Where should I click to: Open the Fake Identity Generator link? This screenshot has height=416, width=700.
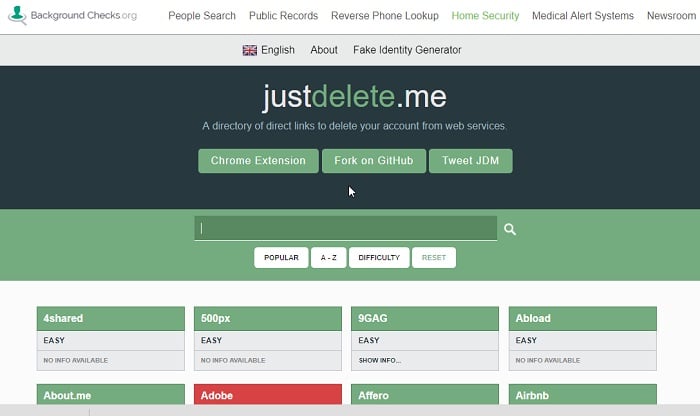407,50
